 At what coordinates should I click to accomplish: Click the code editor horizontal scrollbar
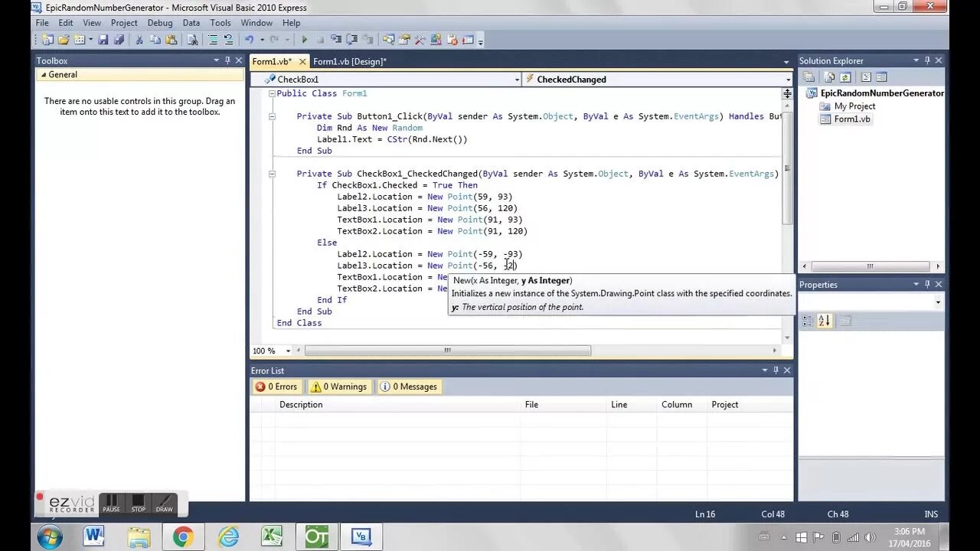(x=448, y=350)
